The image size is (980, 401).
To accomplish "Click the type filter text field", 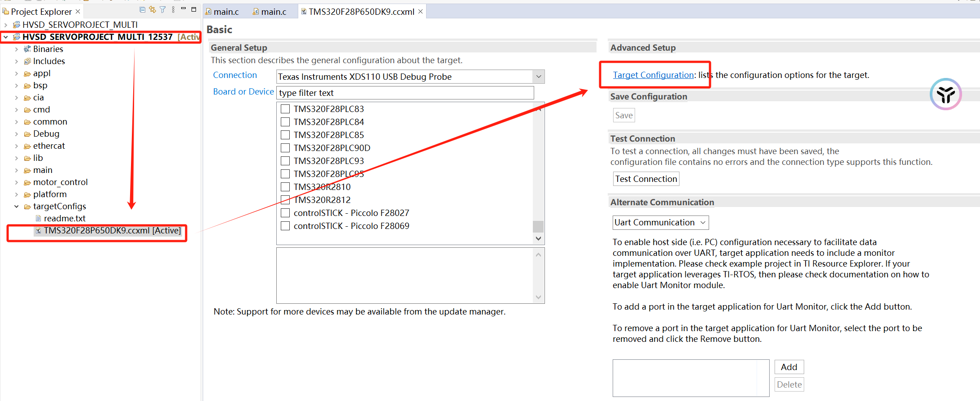I will 405,93.
